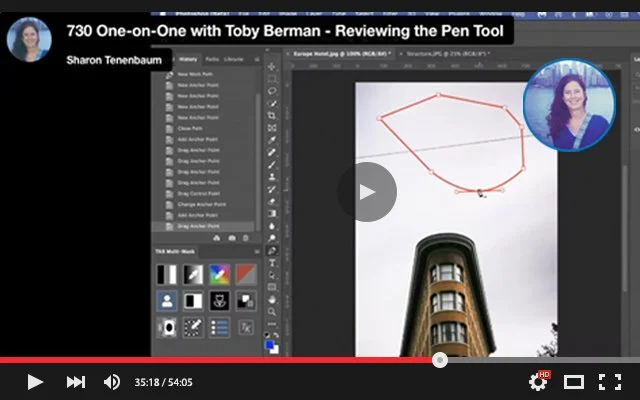Switch to the Libraries panel tab

(233, 59)
